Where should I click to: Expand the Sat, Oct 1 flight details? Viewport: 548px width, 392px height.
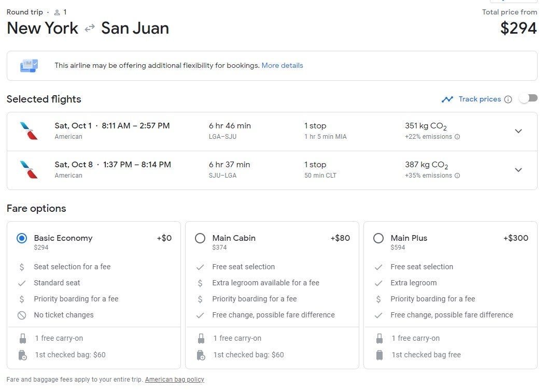coord(518,131)
